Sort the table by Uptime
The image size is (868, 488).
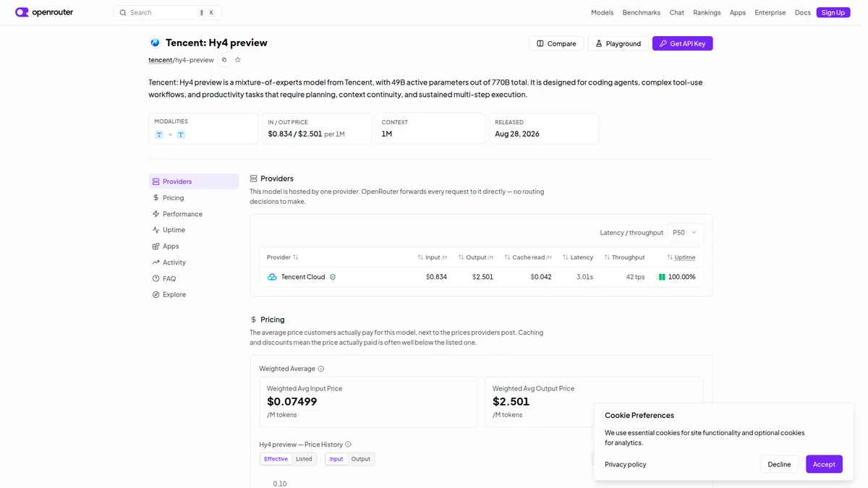tap(681, 257)
